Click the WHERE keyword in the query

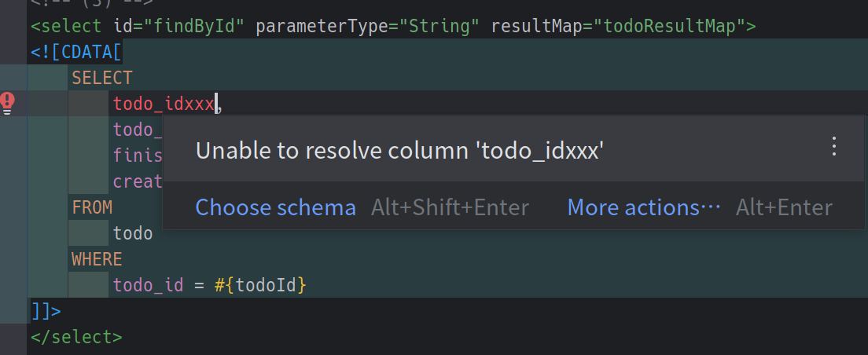point(97,258)
